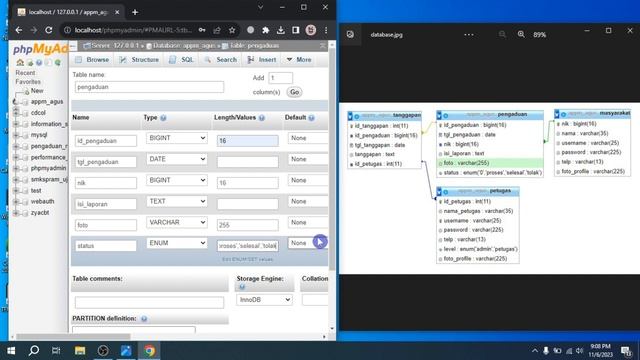Open new Chrome tab with plus button

tap(135, 12)
